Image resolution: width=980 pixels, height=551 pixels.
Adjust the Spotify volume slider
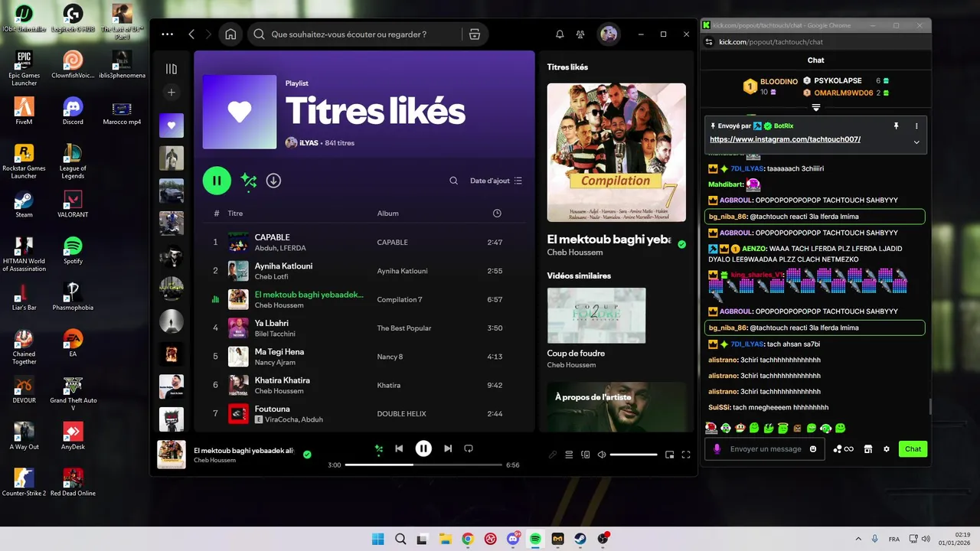tap(633, 455)
